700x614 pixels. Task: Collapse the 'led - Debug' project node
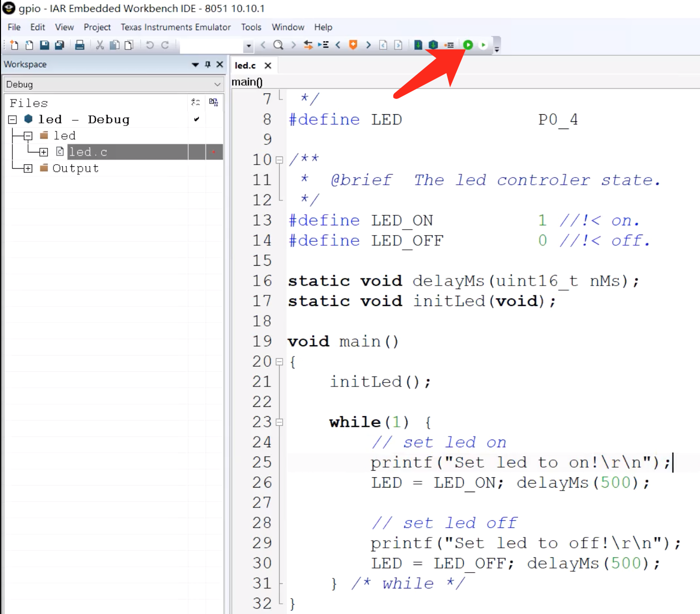point(13,119)
